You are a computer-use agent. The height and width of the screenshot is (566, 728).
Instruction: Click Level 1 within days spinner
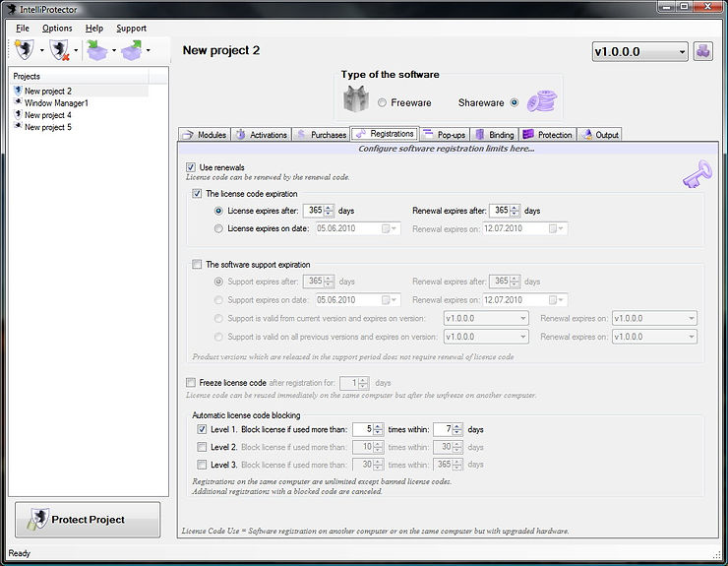(457, 429)
